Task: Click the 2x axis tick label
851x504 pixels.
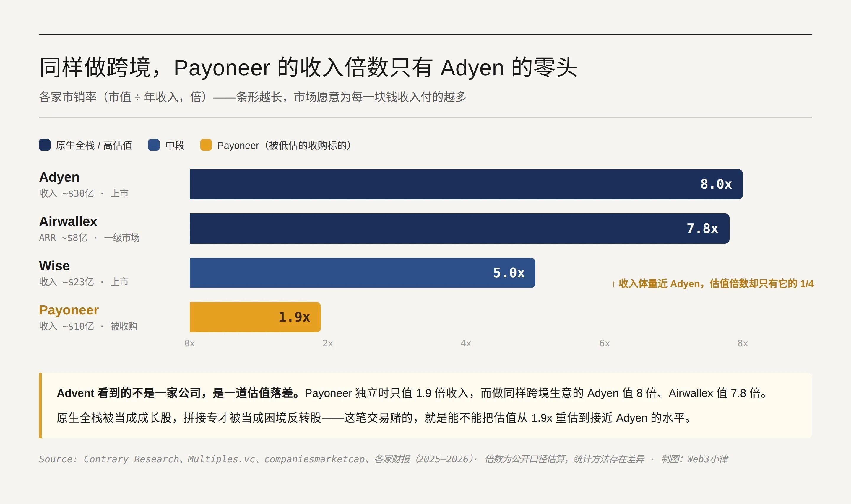Action: 328,343
